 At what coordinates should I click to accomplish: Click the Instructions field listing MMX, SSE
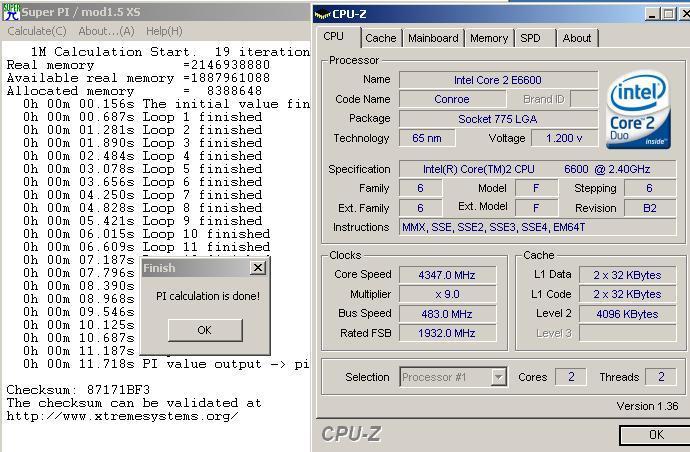537,227
